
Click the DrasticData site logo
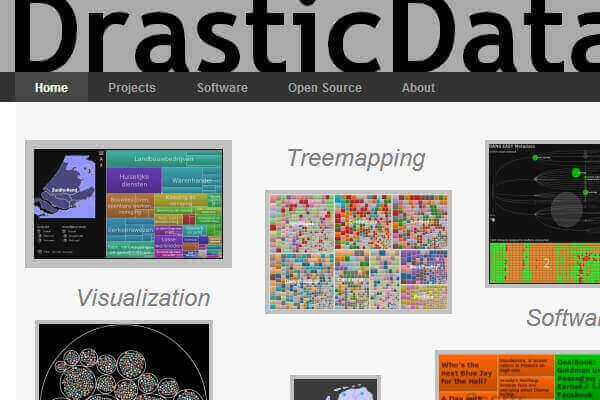tap(306, 36)
